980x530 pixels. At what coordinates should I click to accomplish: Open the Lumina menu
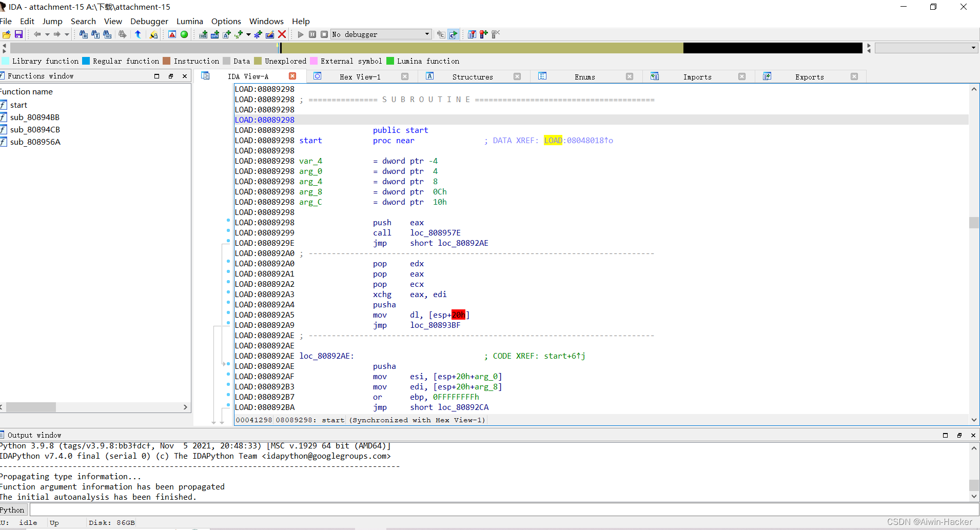pyautogui.click(x=190, y=21)
